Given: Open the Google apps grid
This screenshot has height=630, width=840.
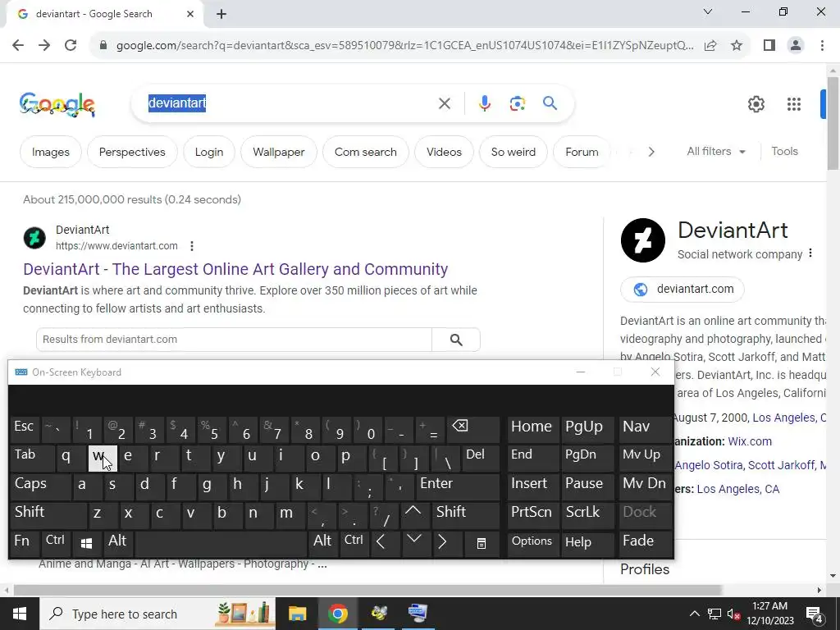Looking at the screenshot, I should point(794,104).
